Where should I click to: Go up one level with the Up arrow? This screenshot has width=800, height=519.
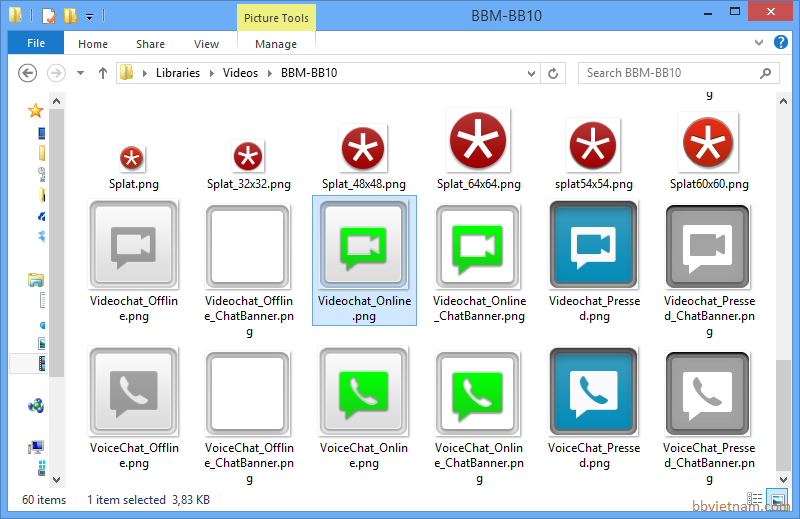pyautogui.click(x=103, y=73)
